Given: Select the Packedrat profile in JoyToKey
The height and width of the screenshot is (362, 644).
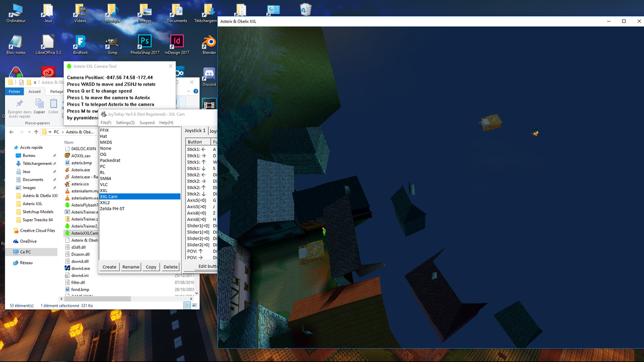Looking at the screenshot, I should [x=139, y=160].
